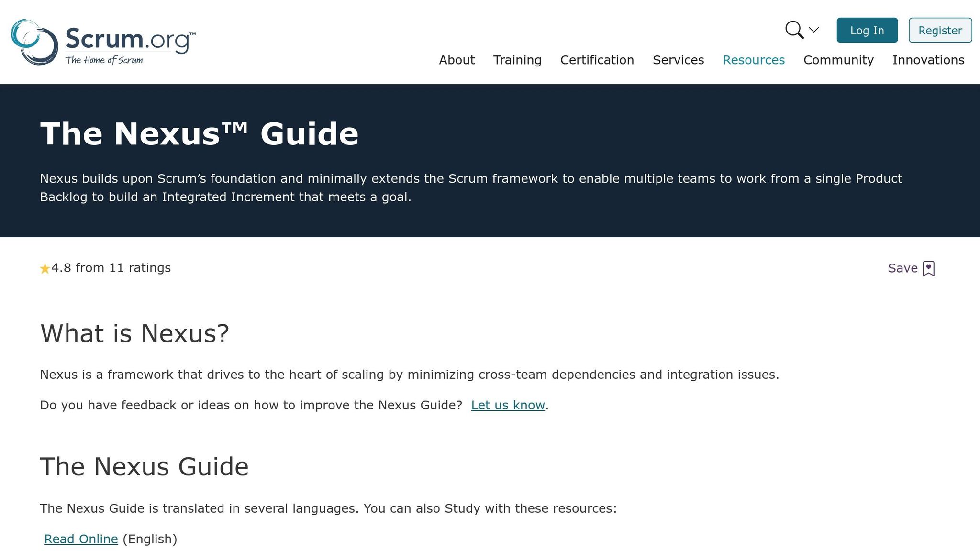Viewport: 980px width, 551px height.
Task: Open the About menu
Action: (457, 60)
